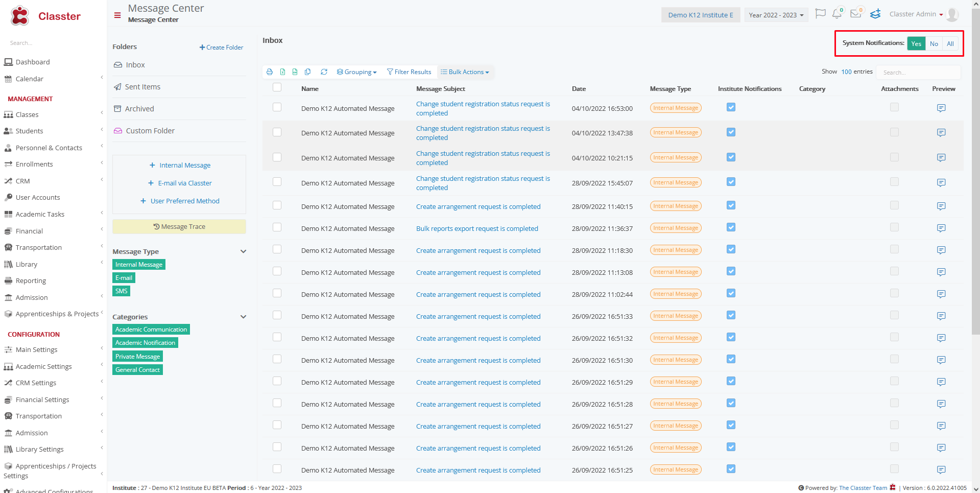Open the Inbox folder
Viewport: 980px width, 493px height.
(x=135, y=65)
